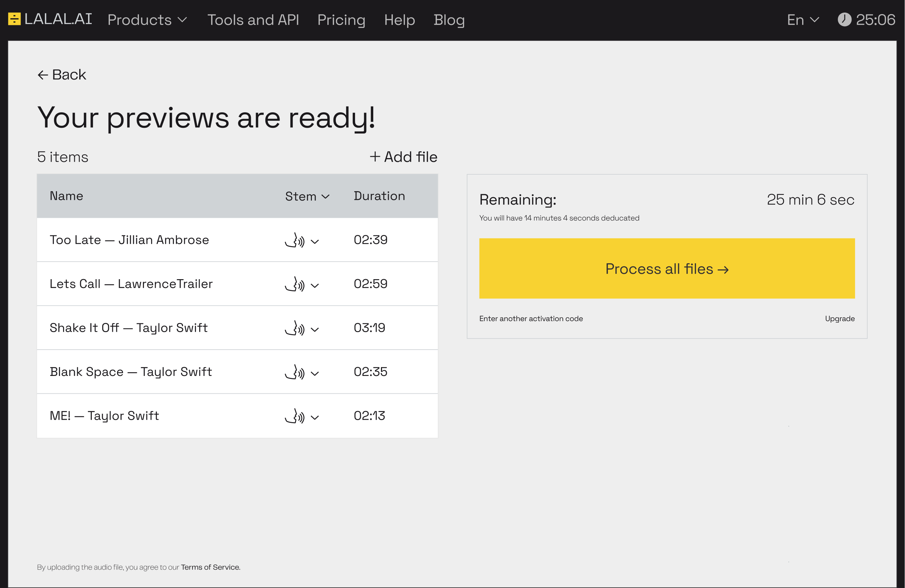The width and height of the screenshot is (905, 588).
Task: Visit the Blog link in navigation
Action: click(x=449, y=20)
